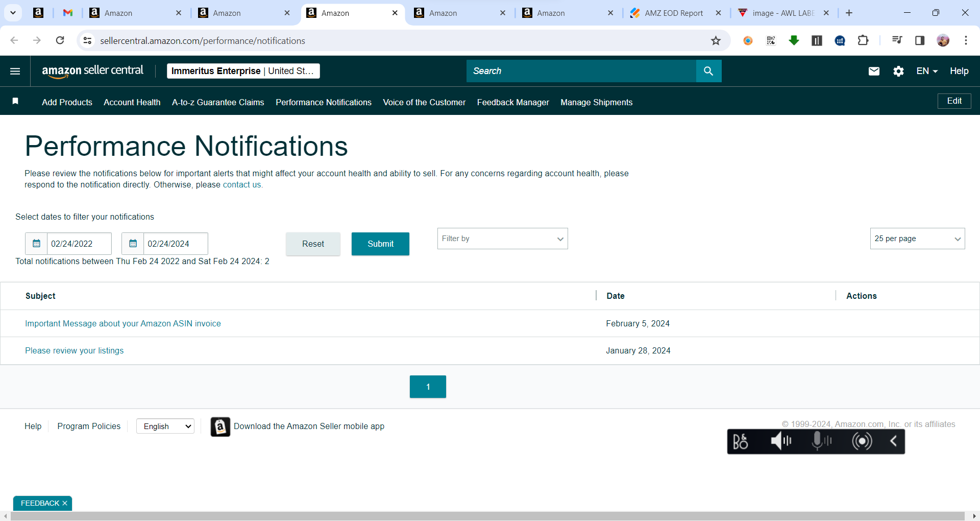The width and height of the screenshot is (980, 521).
Task: Open the media controls icon in the toolbar
Action: tap(897, 40)
